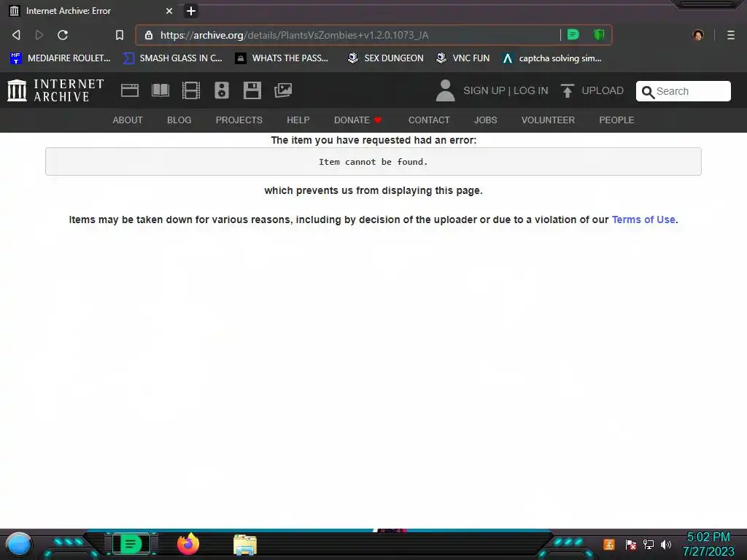This screenshot has width=747, height=560.
Task: Open the browser hamburger menu
Action: (x=731, y=35)
